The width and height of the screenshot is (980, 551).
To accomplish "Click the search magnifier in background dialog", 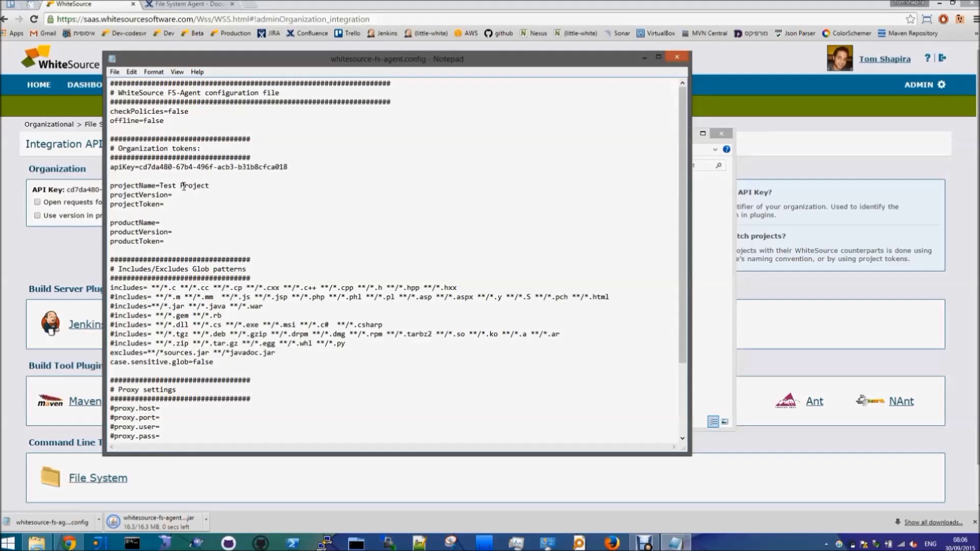I will [718, 165].
